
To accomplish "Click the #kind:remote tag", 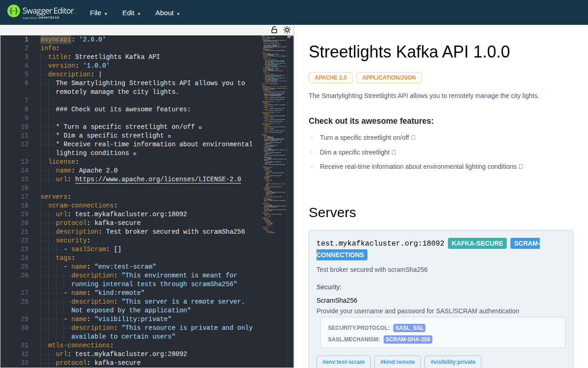I will [397, 362].
